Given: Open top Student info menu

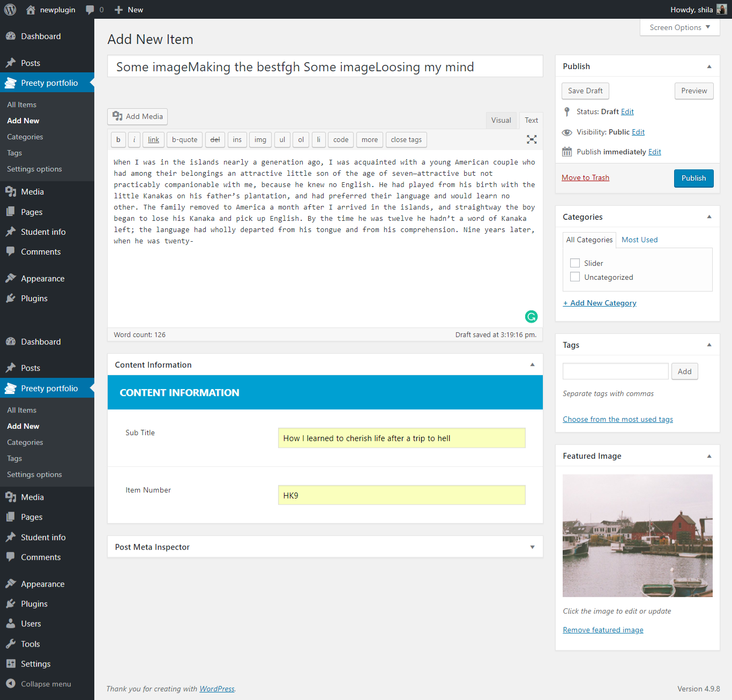Looking at the screenshot, I should click(47, 232).
